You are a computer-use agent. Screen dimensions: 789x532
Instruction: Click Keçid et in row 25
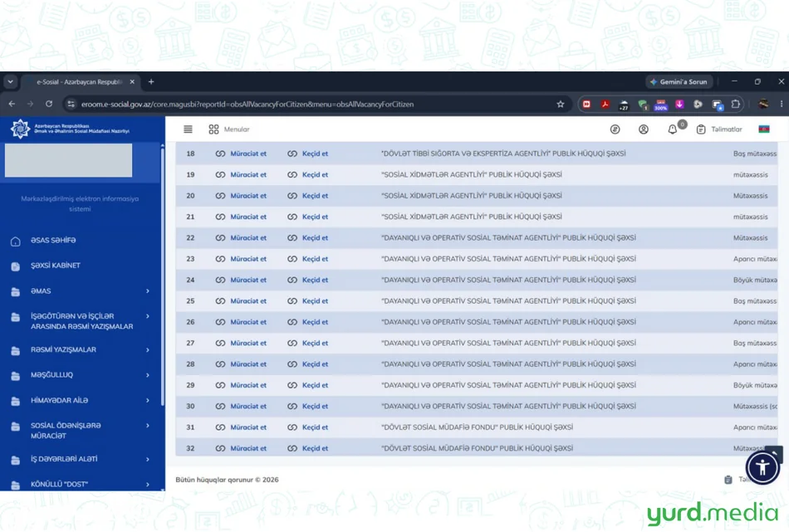point(315,301)
